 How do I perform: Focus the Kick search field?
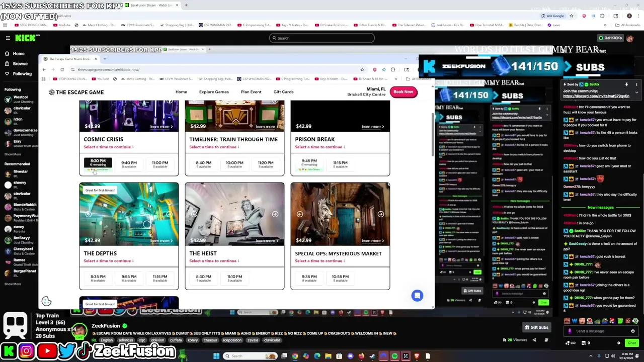[322, 38]
